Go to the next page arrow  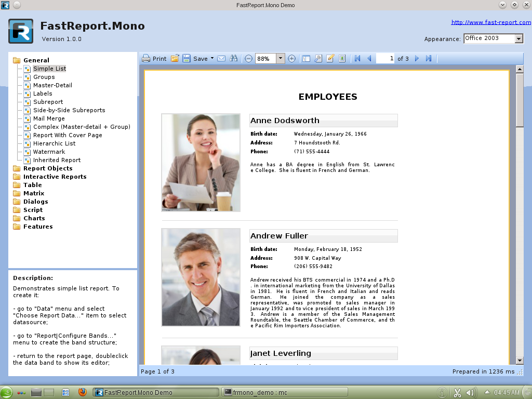click(x=417, y=59)
